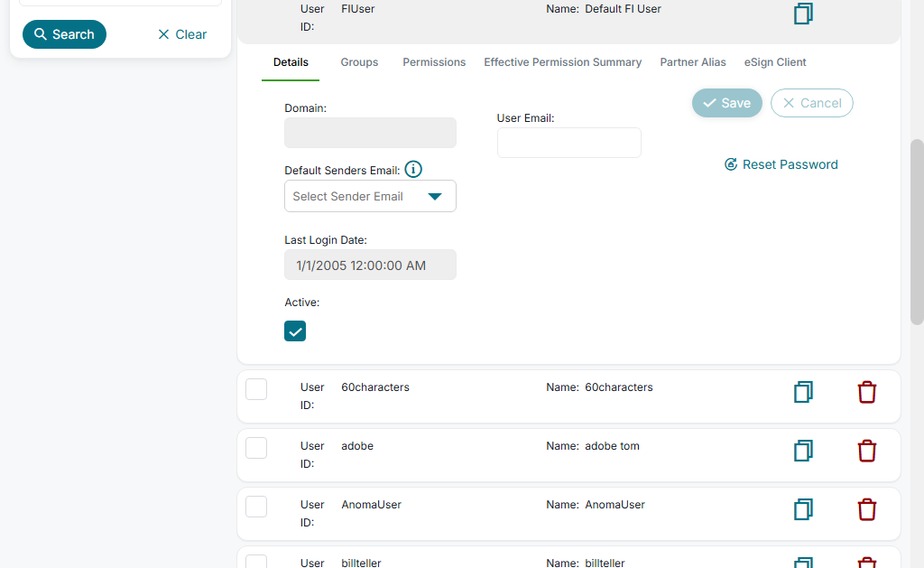The height and width of the screenshot is (568, 924).
Task: Delete AnomaUser using the trash icon
Action: (866, 509)
